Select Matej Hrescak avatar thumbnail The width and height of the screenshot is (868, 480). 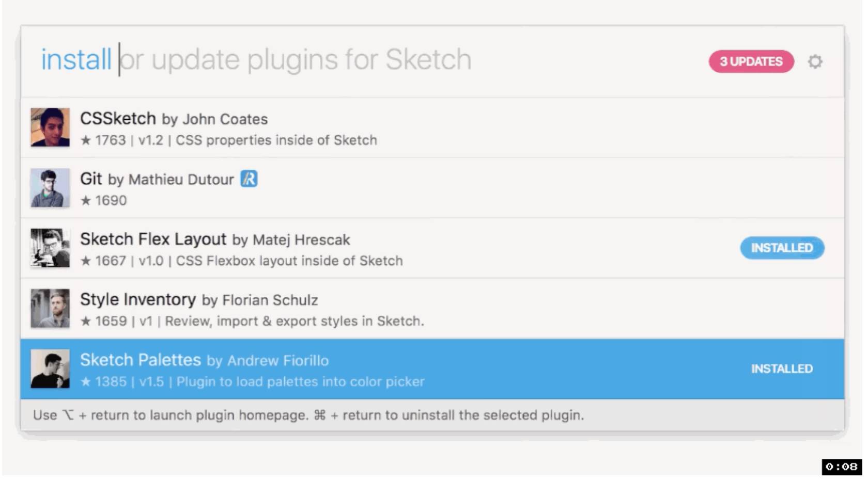tap(50, 248)
